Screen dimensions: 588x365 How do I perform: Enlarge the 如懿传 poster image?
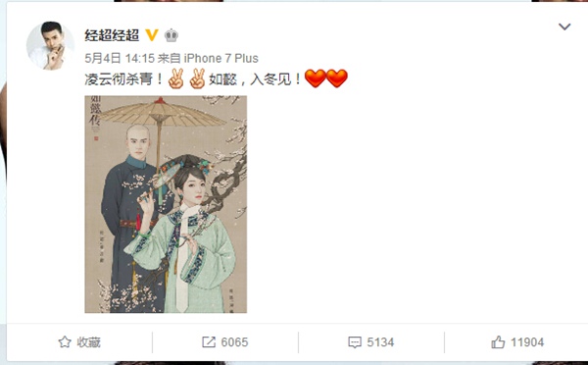(166, 204)
